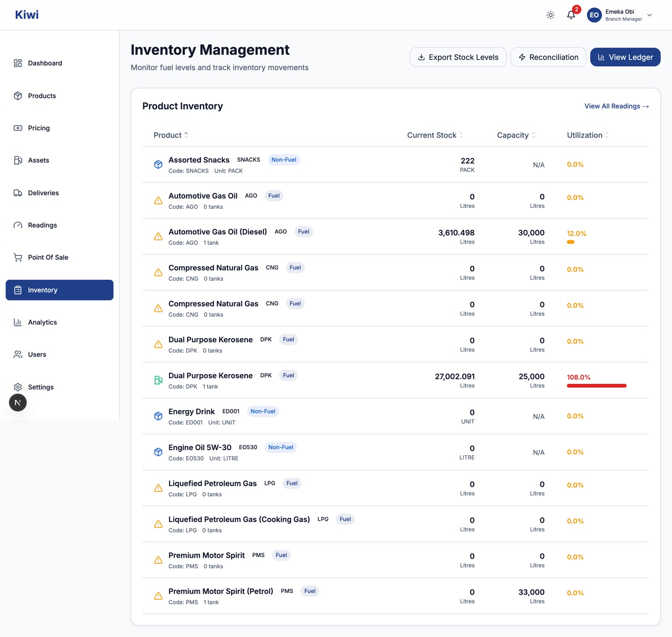
Task: Open the Analytics menu item
Action: 59,322
